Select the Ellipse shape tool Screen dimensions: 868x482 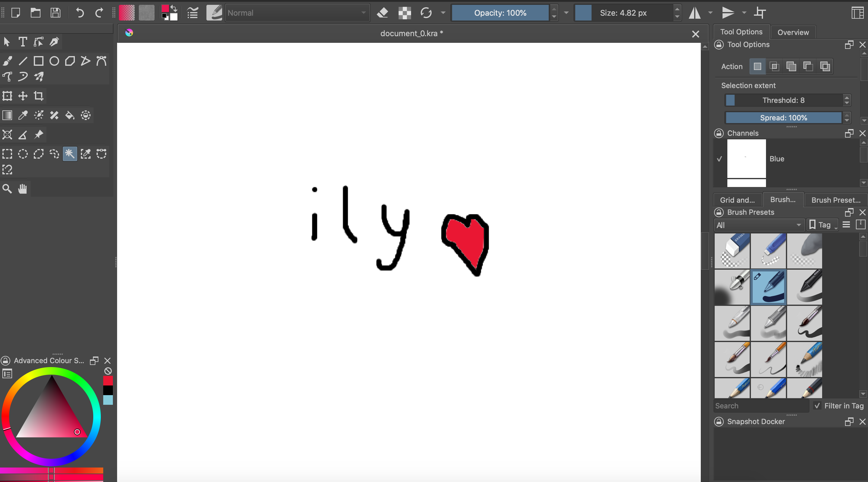tap(54, 61)
